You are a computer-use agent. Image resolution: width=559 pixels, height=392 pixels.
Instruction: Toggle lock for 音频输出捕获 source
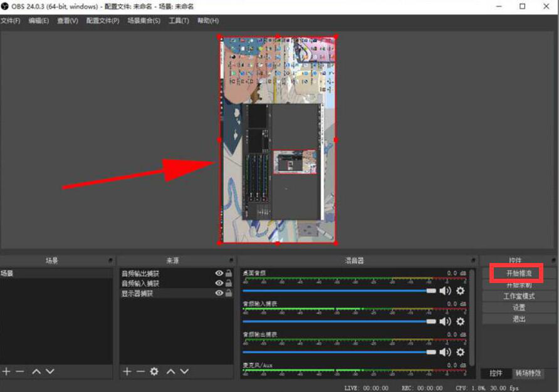pos(229,273)
